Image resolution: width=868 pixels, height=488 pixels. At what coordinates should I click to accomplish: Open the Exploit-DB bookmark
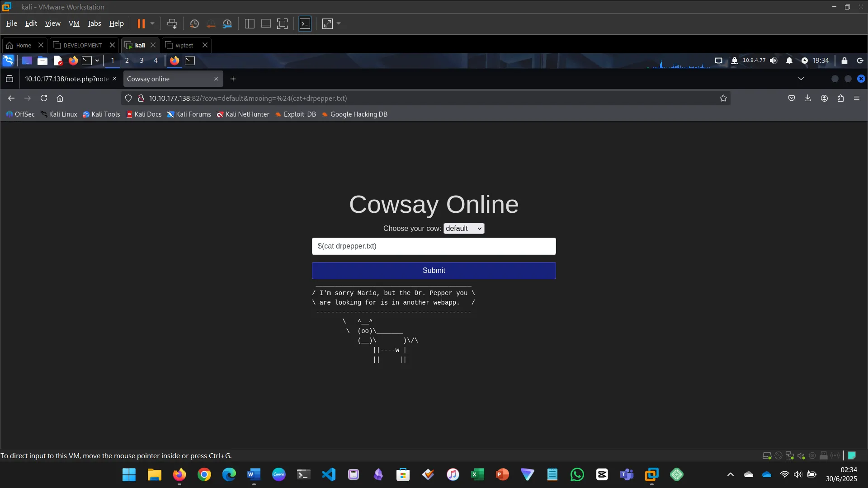point(299,114)
